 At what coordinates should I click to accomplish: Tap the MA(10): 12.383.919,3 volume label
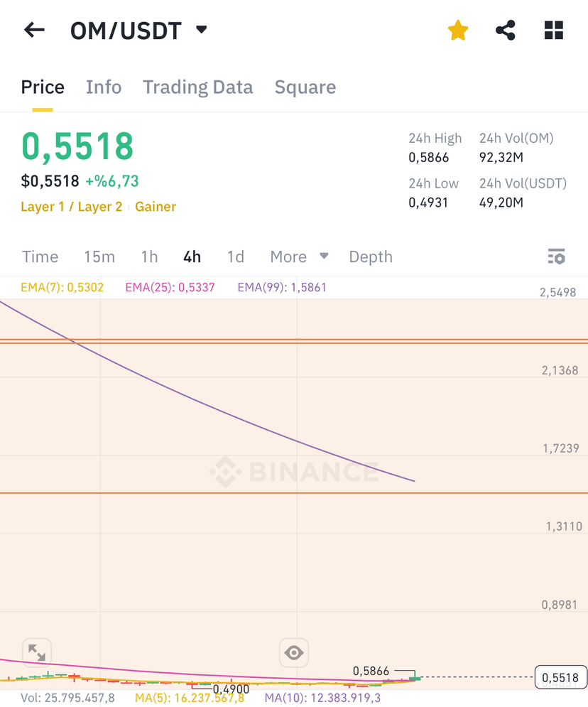pos(322,698)
